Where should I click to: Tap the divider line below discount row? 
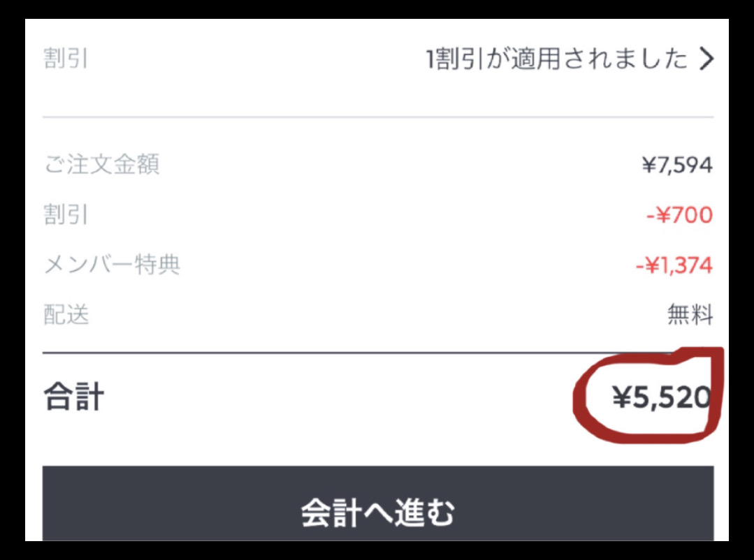pos(378,117)
